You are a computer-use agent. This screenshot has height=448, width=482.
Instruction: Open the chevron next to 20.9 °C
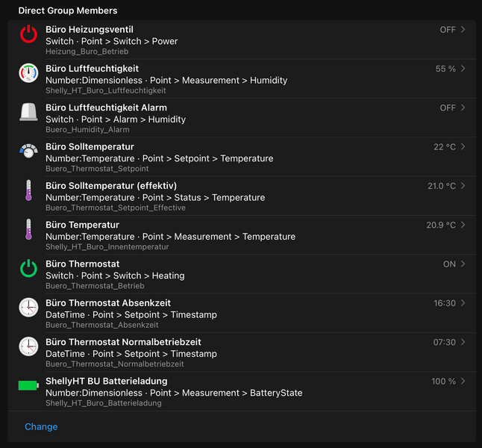463,225
